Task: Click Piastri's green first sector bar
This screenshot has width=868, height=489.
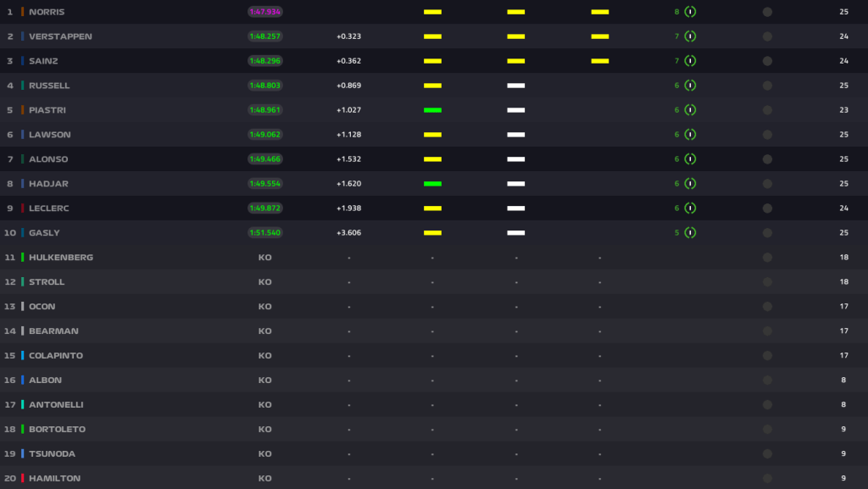Action: [432, 110]
